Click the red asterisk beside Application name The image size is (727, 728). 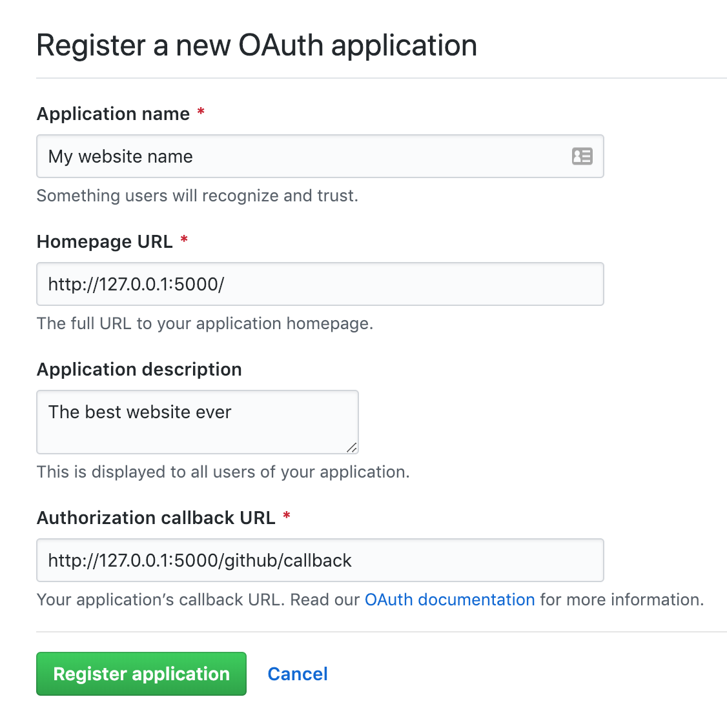pos(201,113)
